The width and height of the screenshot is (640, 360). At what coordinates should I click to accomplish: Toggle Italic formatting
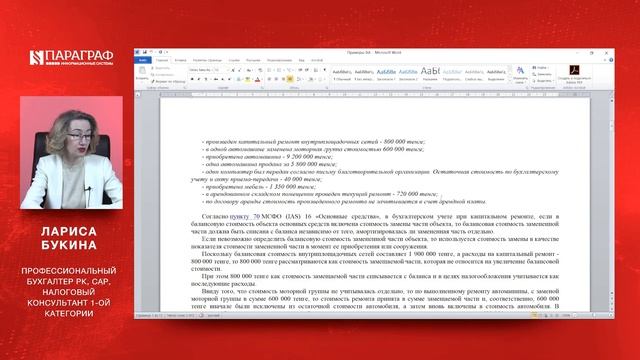click(198, 79)
